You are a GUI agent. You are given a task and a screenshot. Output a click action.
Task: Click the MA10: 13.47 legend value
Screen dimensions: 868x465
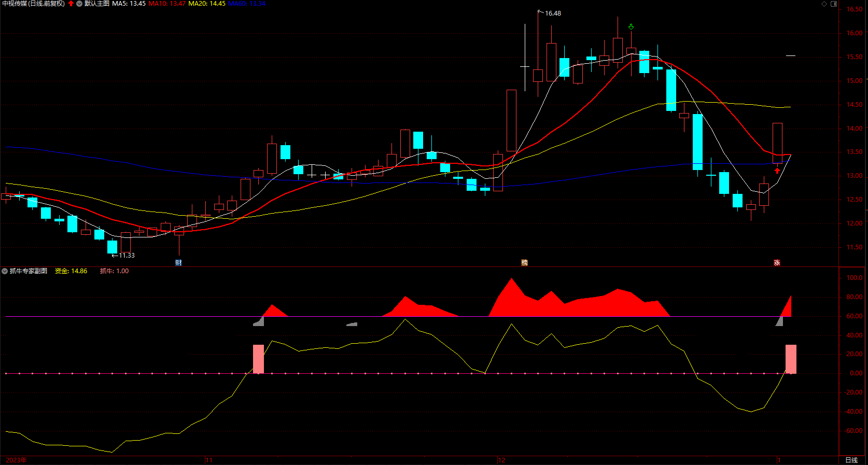(x=167, y=4)
